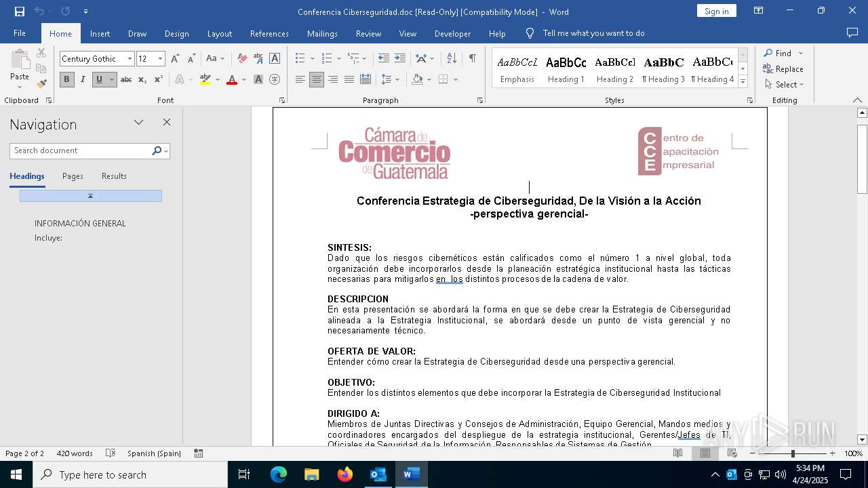
Task: Toggle Underline formatting
Action: pos(99,80)
